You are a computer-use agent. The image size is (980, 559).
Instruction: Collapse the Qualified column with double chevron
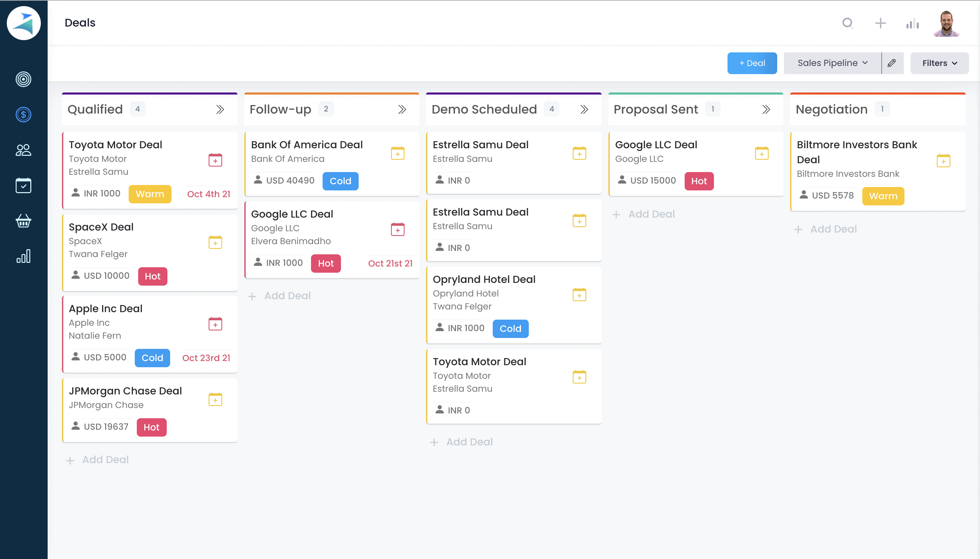click(x=220, y=109)
